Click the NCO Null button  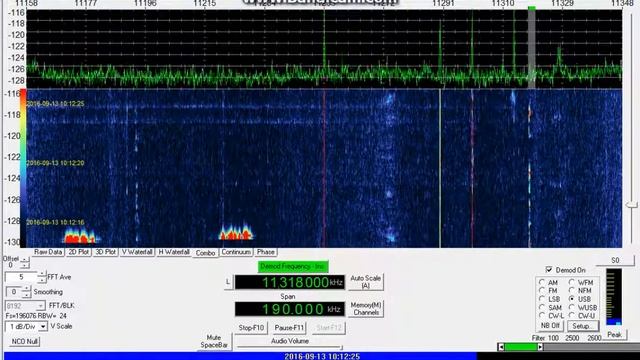pos(24,341)
